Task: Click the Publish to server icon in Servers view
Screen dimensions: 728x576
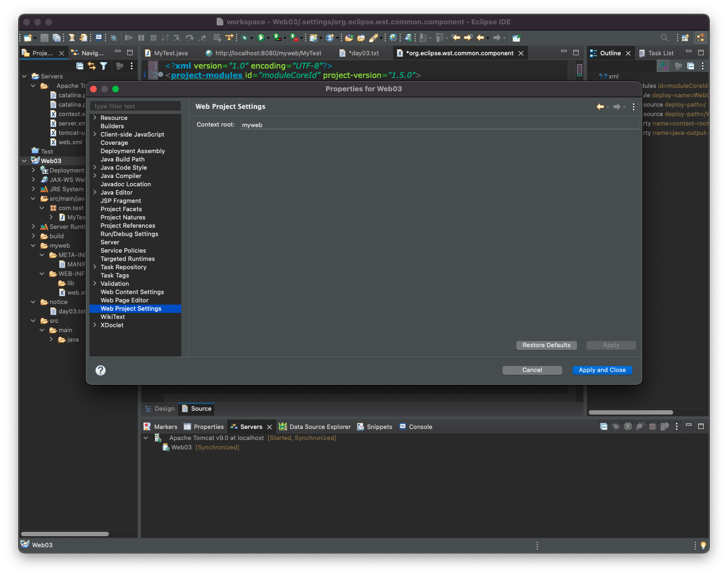Action: [664, 427]
